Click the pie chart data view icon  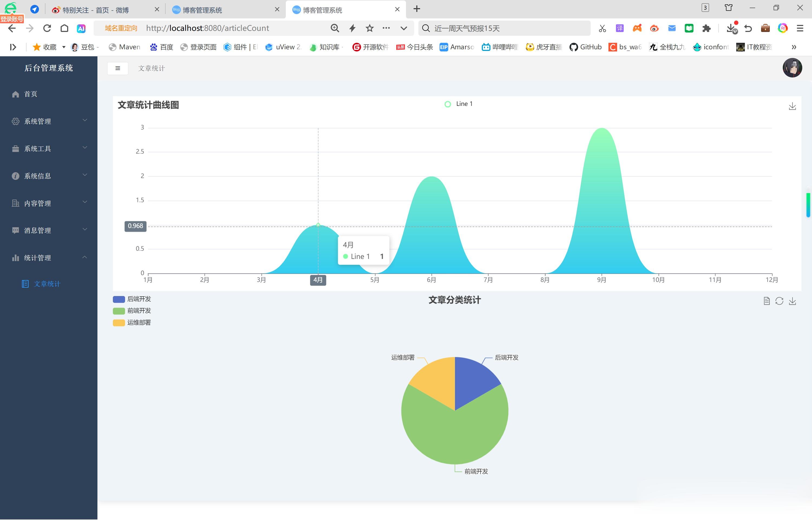[x=767, y=301]
